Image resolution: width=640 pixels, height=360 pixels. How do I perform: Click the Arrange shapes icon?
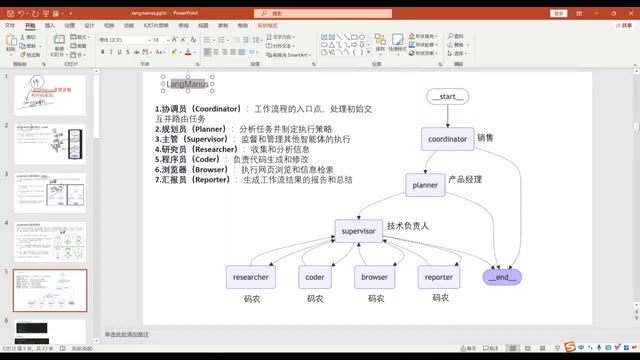tap(380, 40)
